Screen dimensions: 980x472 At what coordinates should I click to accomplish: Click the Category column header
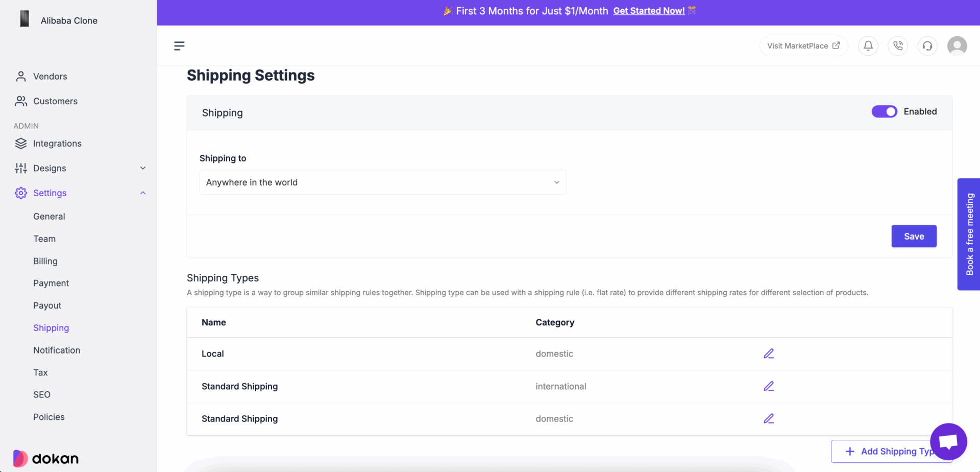(555, 322)
